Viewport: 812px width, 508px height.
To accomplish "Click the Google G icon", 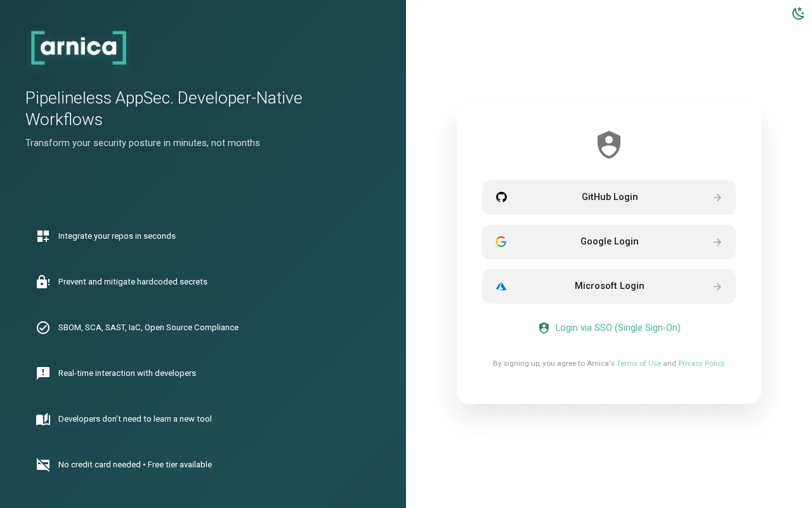I will 501,242.
